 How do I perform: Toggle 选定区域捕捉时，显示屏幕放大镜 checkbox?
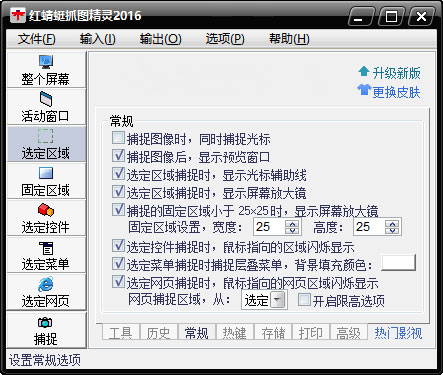[118, 192]
